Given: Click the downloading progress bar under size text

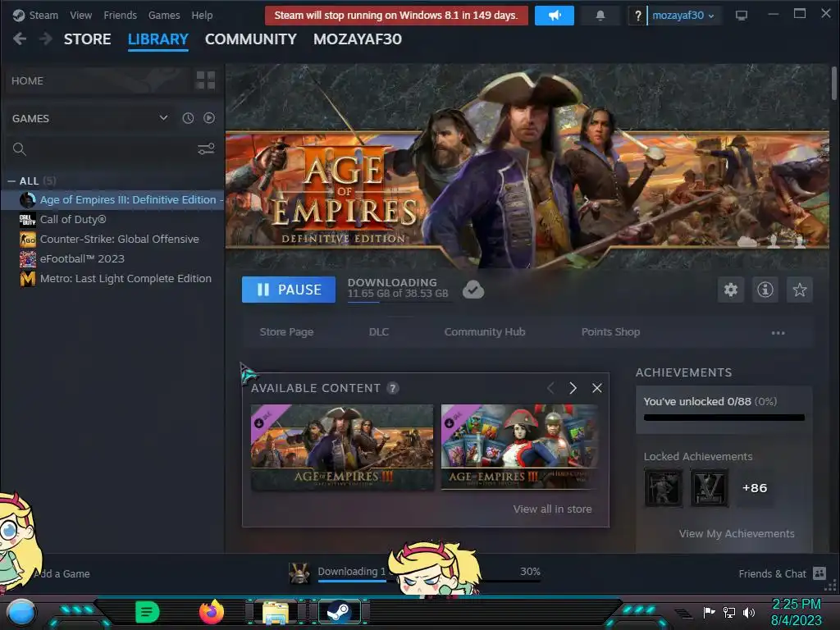Looking at the screenshot, I should [399, 302].
